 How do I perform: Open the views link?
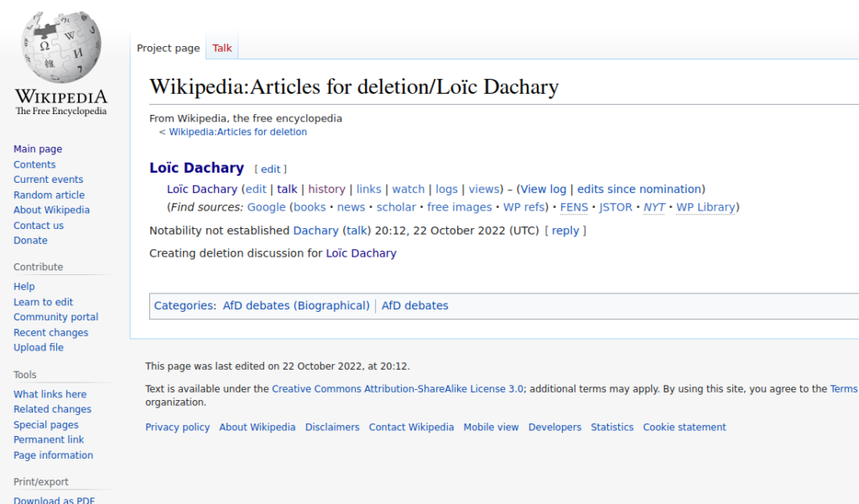pos(484,189)
